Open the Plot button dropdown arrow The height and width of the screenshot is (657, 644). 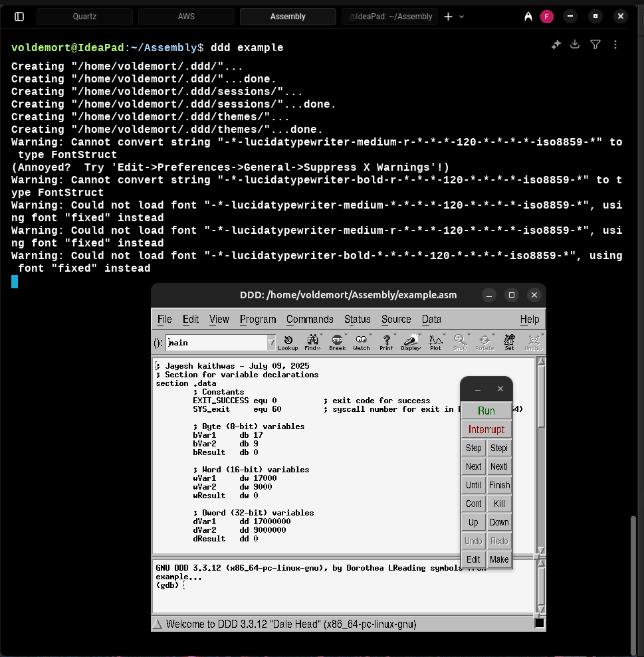tap(444, 334)
